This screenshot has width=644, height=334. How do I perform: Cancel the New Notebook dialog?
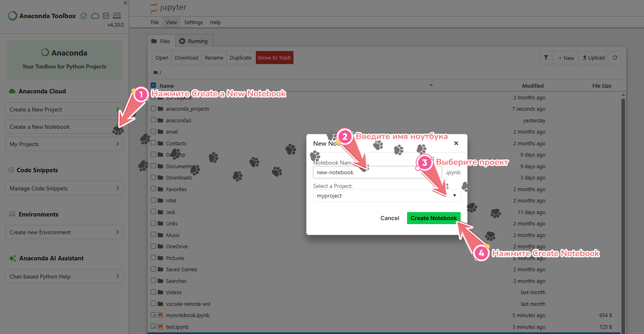(390, 218)
